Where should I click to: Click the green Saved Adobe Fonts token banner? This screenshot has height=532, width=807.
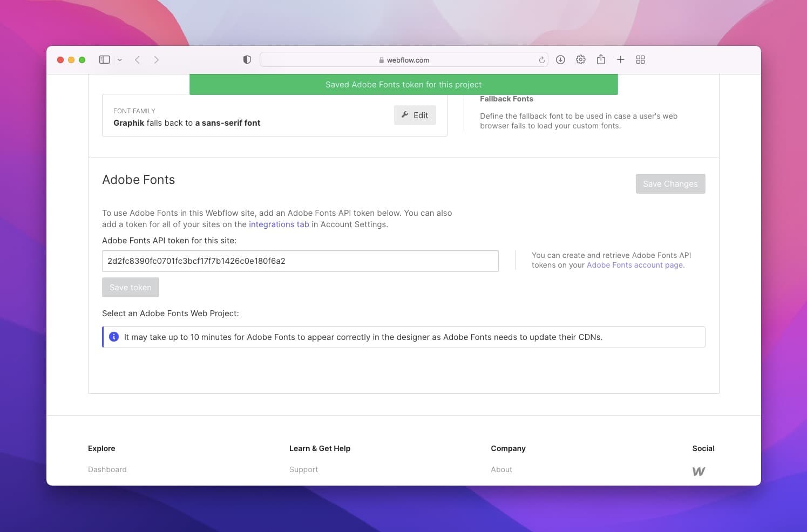coord(404,85)
